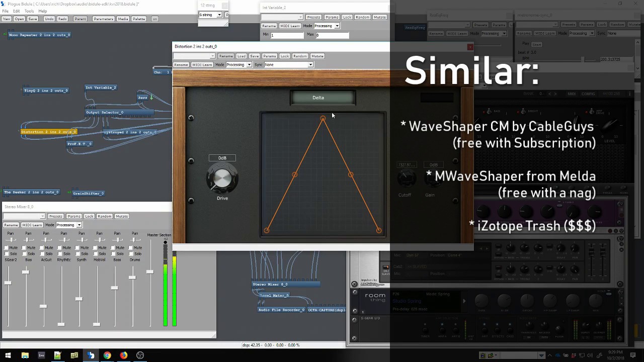Open Mode dropdown in Distortion window
This screenshot has width=644, height=362.
[x=238, y=65]
